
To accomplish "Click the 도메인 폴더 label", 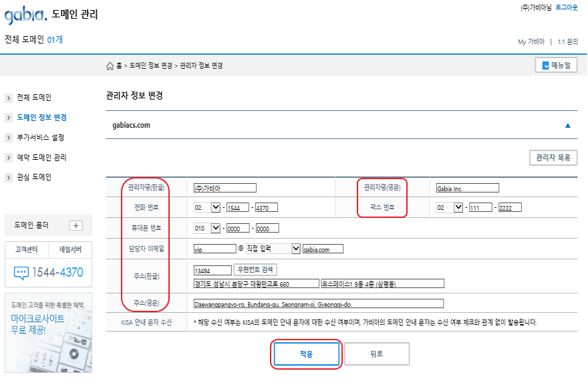I will click(31, 225).
